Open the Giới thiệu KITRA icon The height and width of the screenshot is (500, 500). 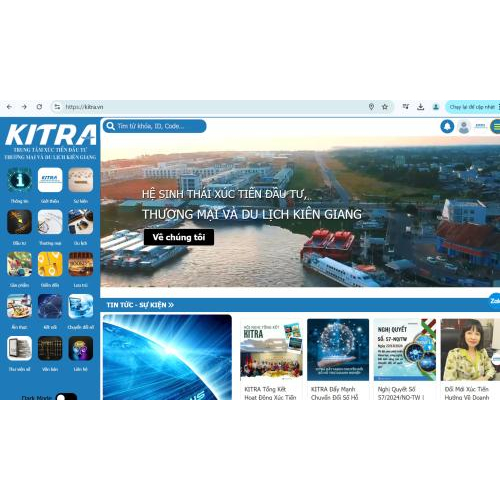[x=50, y=180]
